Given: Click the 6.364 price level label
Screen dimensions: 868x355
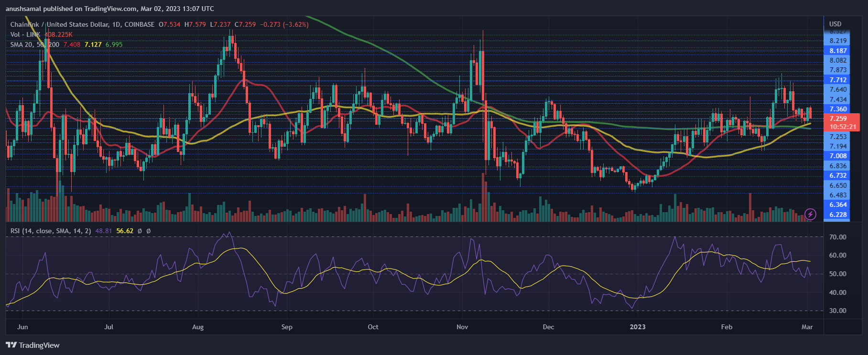Looking at the screenshot, I should pos(838,204).
